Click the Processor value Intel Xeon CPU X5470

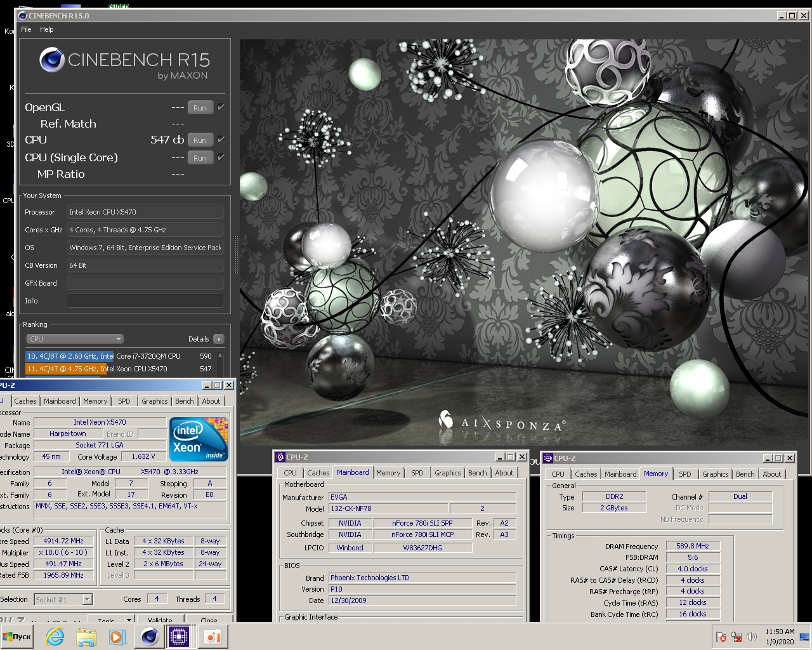145,212
